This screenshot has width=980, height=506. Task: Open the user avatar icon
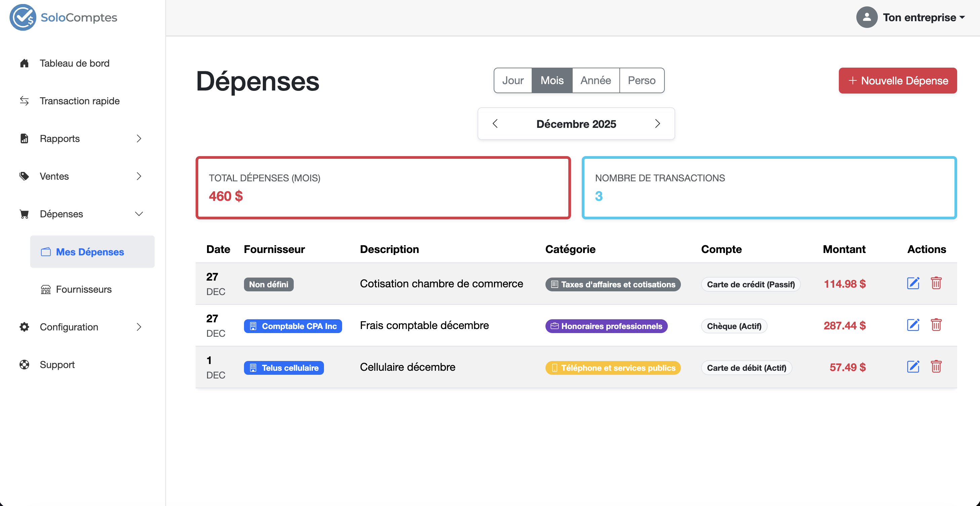coord(866,17)
